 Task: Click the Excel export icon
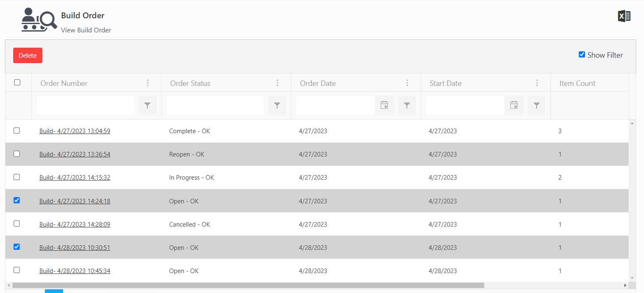pos(624,16)
